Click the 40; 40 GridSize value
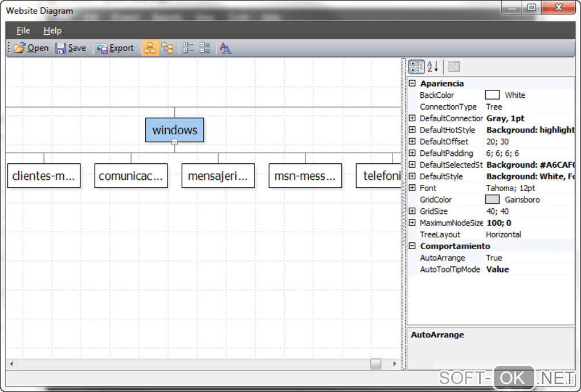The image size is (581, 392). pyautogui.click(x=497, y=211)
